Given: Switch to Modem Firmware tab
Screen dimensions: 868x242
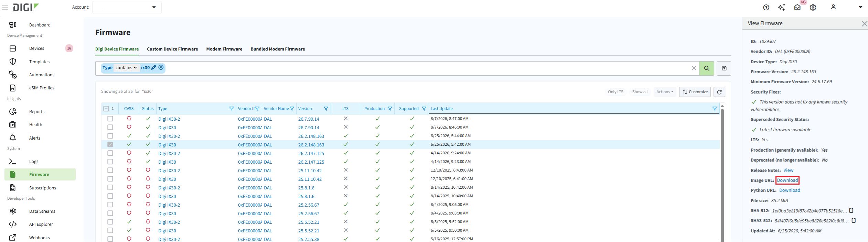Looking at the screenshot, I should coord(224,49).
